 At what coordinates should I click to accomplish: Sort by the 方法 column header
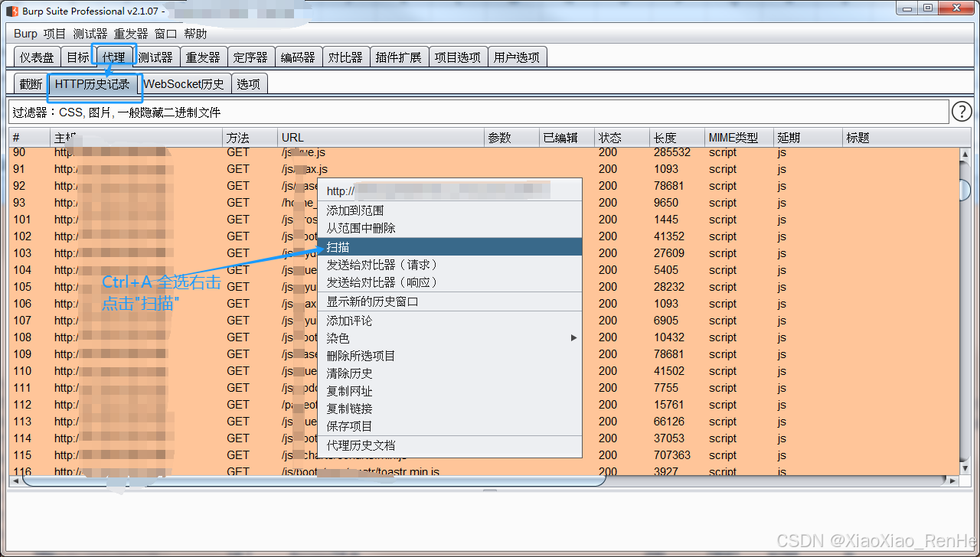tap(250, 138)
